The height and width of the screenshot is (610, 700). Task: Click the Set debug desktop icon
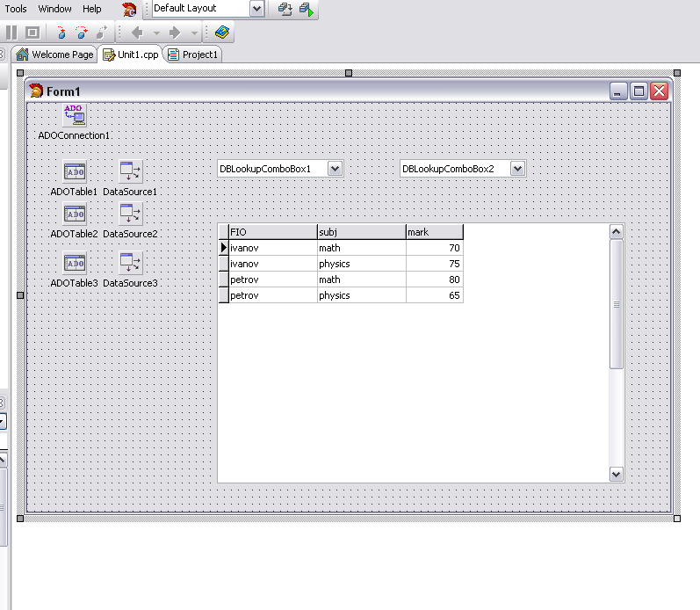tap(305, 9)
